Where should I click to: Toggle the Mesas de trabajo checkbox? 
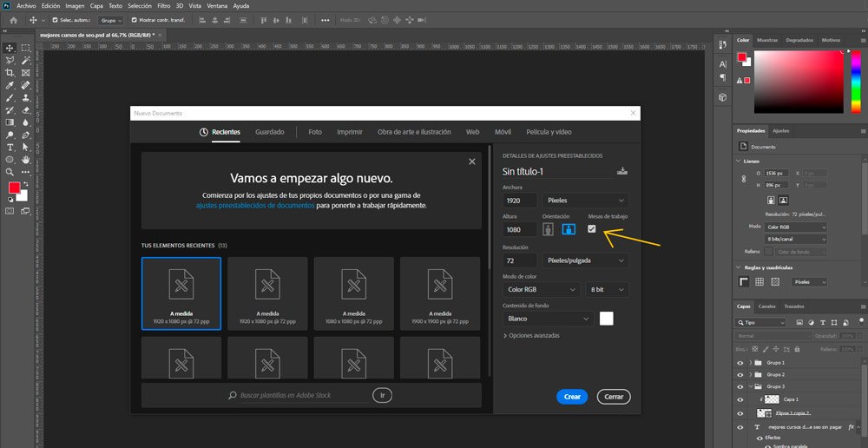[592, 228]
